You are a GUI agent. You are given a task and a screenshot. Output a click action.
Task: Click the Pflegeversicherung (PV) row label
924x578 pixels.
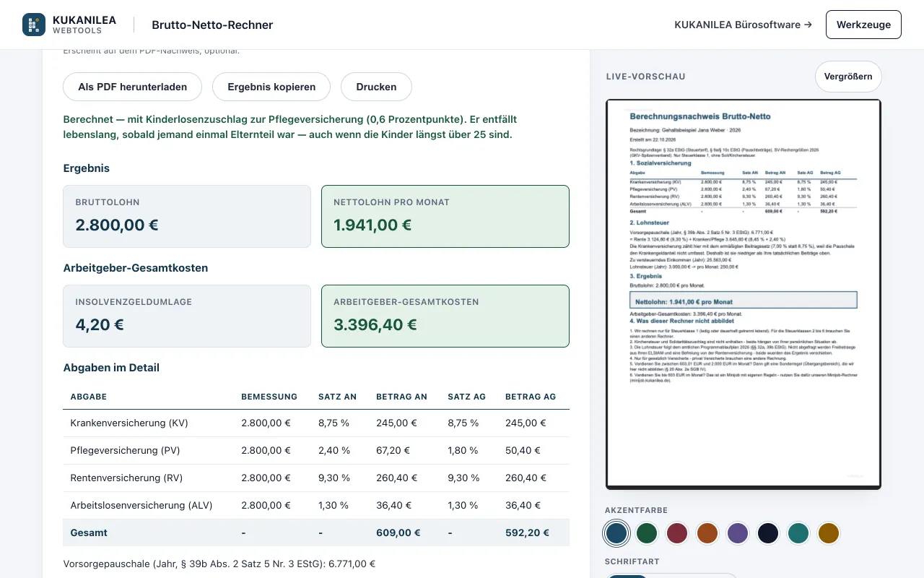click(125, 450)
